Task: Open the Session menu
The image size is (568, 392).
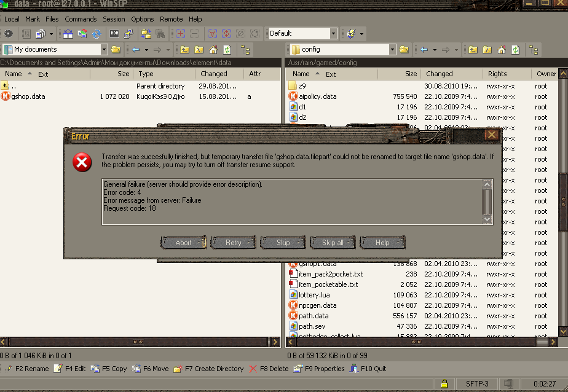Action: 114,19
